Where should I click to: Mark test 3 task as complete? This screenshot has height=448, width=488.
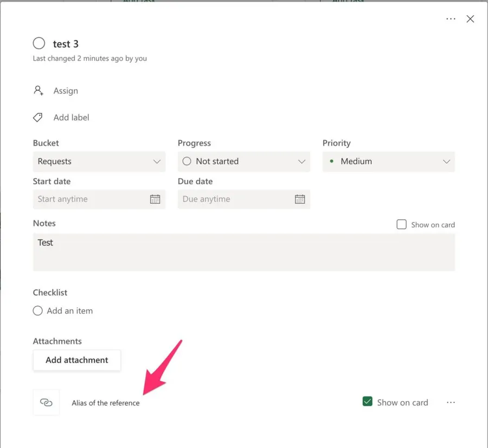click(x=39, y=43)
